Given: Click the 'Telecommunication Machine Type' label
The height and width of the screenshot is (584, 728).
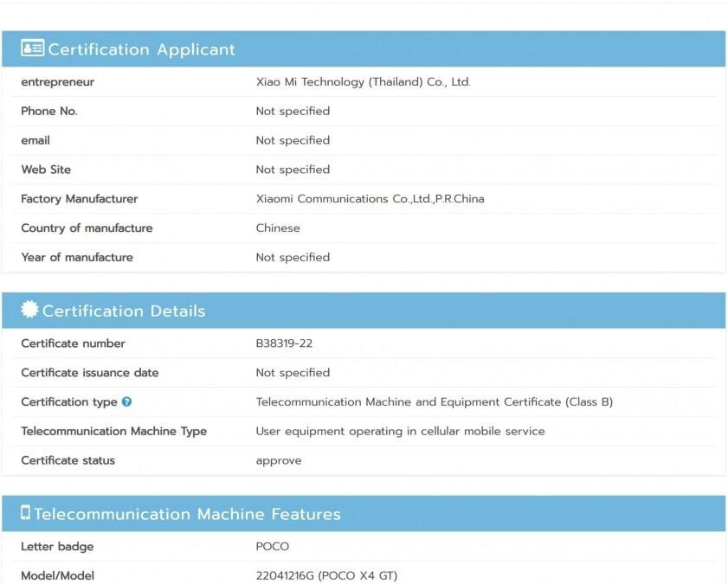Looking at the screenshot, I should pos(113,431).
